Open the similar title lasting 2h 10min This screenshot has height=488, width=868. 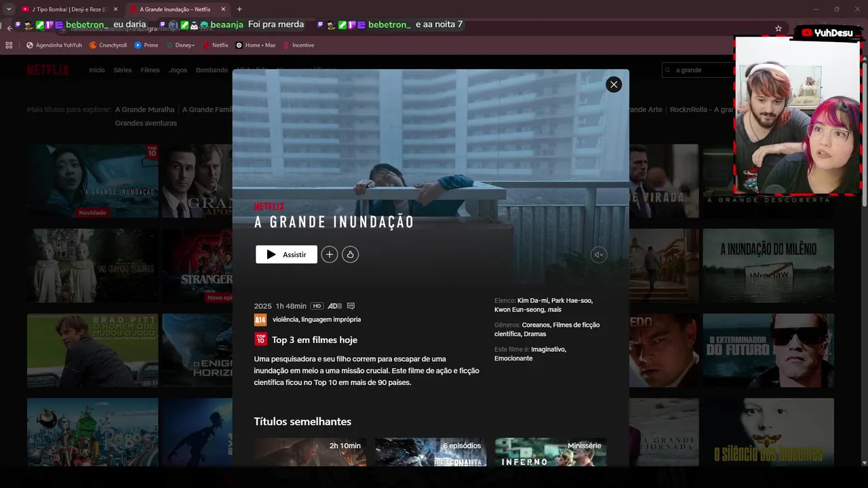coord(310,452)
